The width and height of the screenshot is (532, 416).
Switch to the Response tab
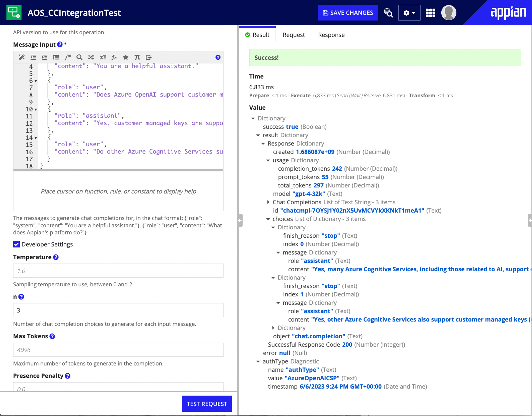[331, 35]
